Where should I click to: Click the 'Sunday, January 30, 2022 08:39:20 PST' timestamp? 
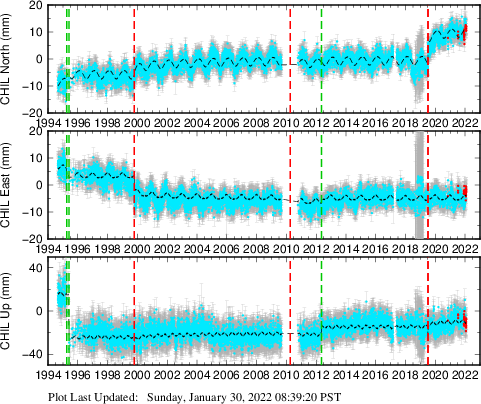(x=244, y=397)
